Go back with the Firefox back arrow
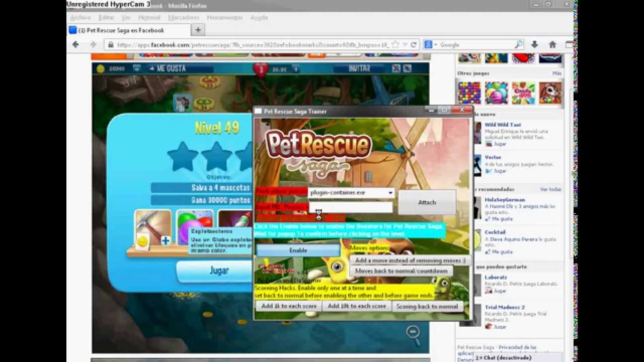644x362 pixels. (75, 44)
